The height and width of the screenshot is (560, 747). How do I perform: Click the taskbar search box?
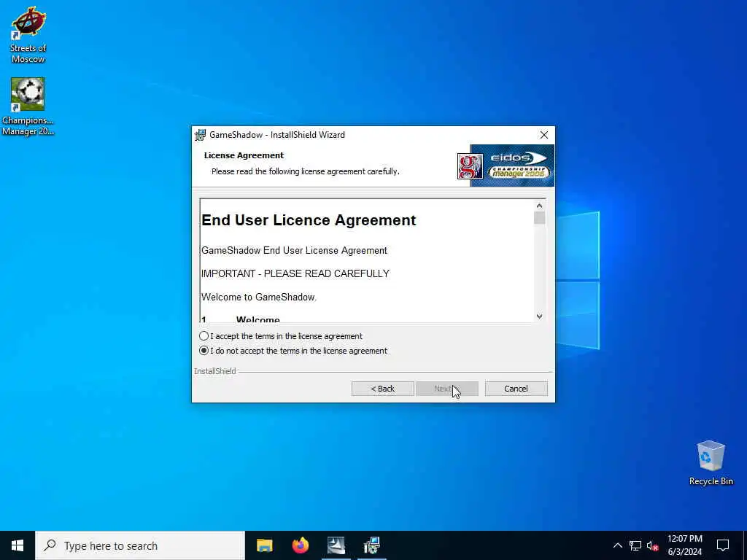point(140,545)
